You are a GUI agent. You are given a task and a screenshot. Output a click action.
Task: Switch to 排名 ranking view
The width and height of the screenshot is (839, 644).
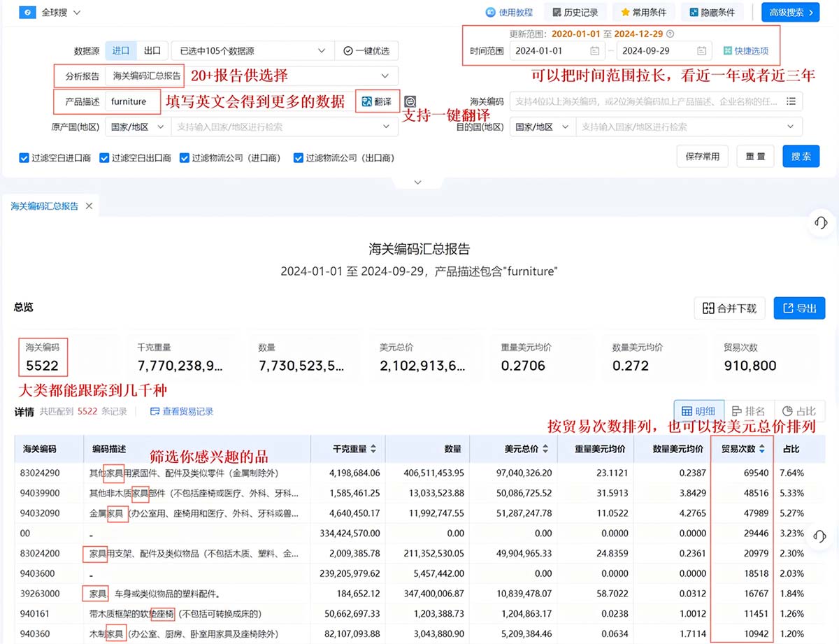point(747,411)
